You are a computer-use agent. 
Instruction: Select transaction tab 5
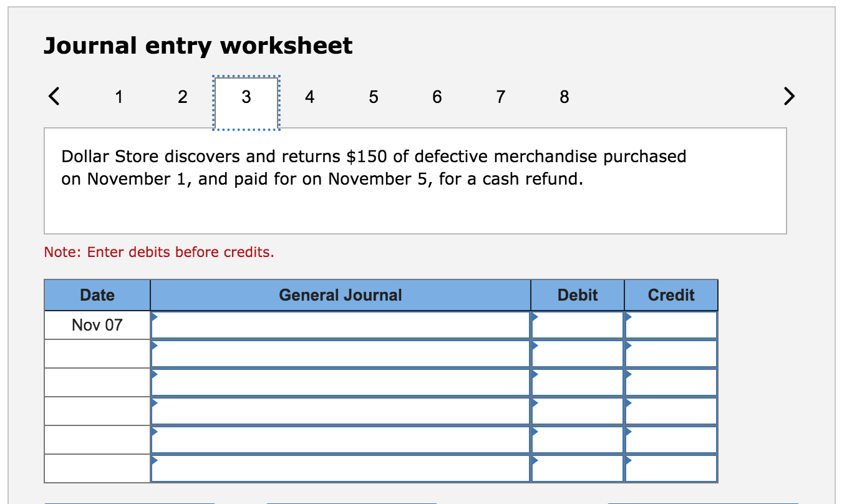coord(373,97)
